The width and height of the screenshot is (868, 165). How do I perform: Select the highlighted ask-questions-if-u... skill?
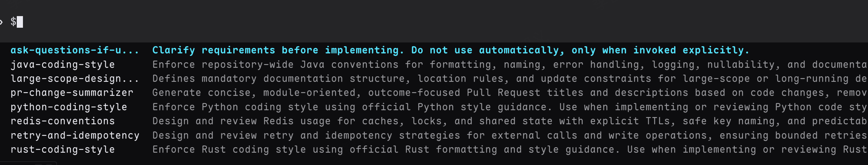pyautogui.click(x=75, y=50)
